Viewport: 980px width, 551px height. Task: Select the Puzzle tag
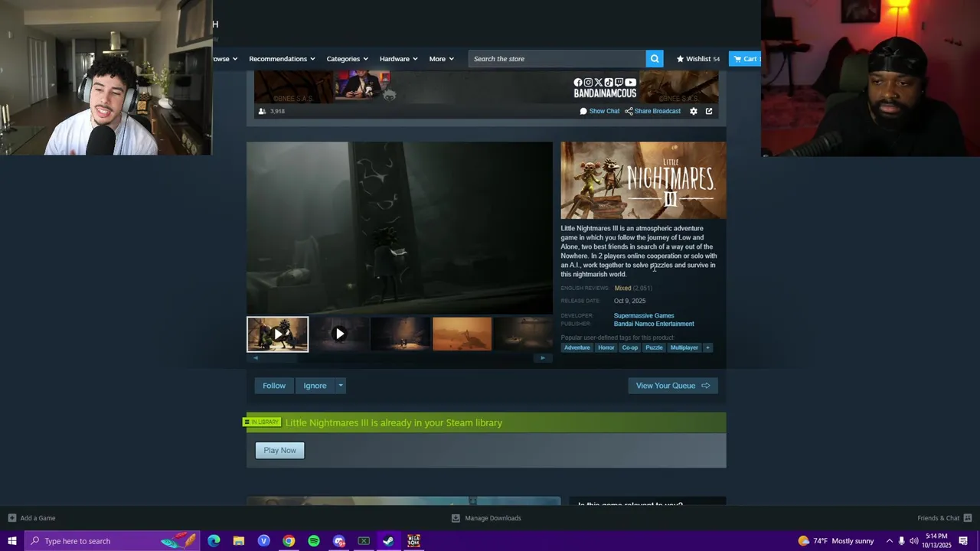(x=654, y=347)
